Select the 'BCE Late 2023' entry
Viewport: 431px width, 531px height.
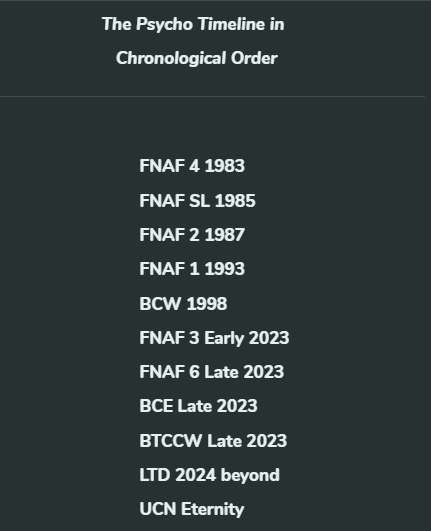point(198,406)
